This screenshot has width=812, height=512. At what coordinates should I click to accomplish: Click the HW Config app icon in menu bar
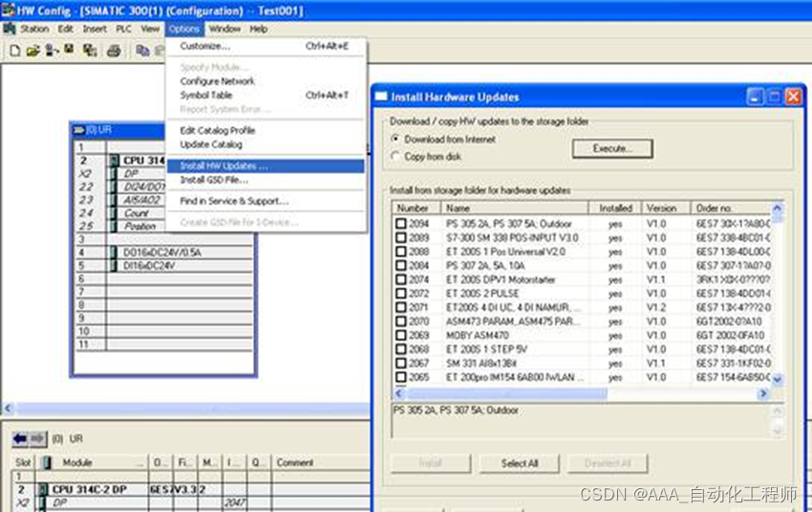[x=9, y=28]
